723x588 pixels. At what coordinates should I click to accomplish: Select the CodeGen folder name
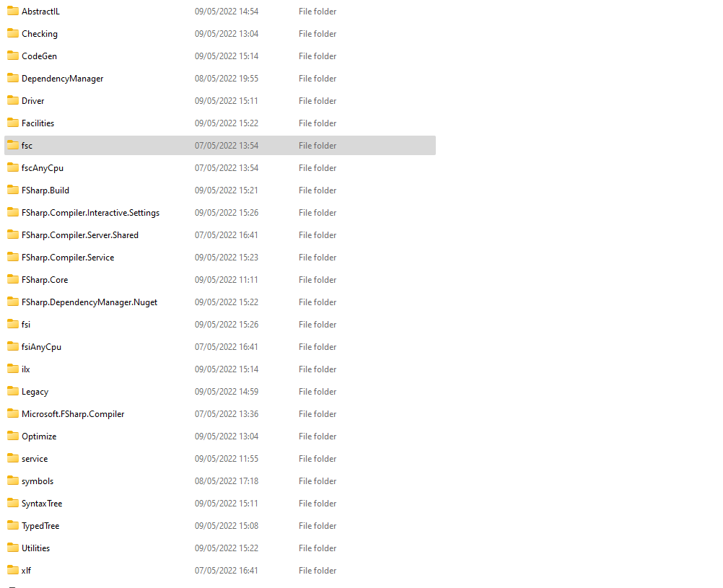[x=39, y=56]
